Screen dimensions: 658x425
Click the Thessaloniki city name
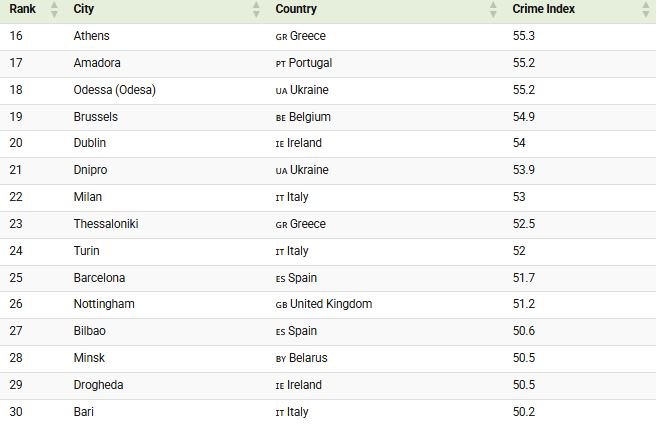pyautogui.click(x=106, y=224)
